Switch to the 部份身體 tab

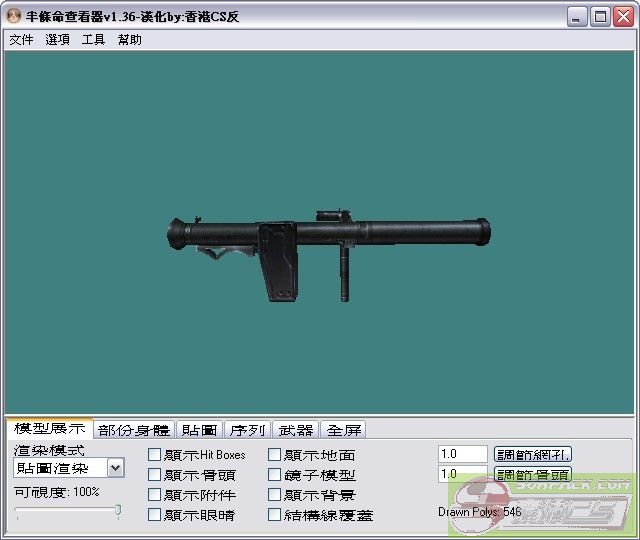[x=134, y=430]
